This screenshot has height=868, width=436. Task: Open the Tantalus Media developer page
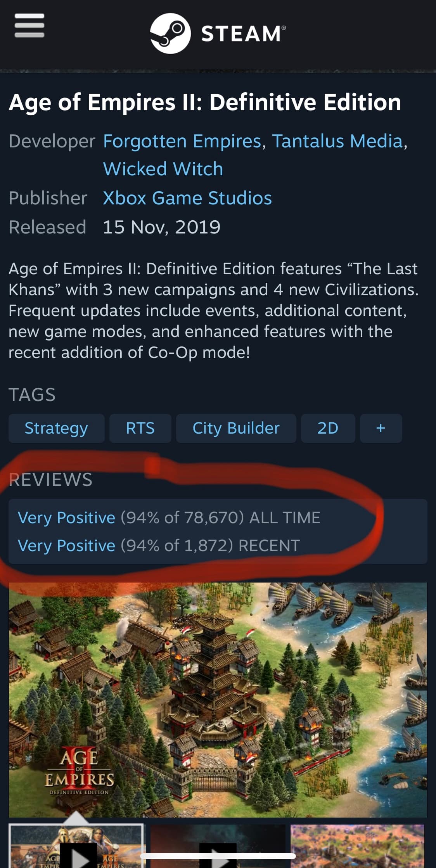pos(337,141)
